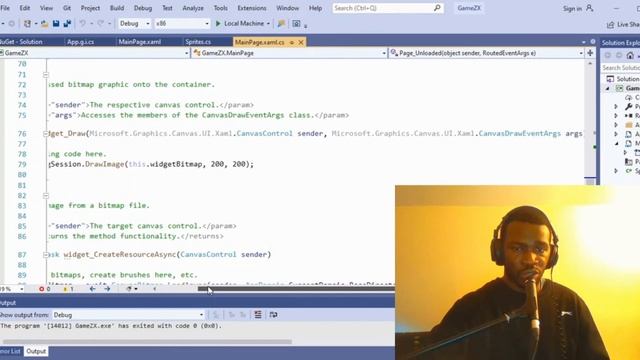Click the wrench Properties node in Solution Explorer

(x=629, y=107)
